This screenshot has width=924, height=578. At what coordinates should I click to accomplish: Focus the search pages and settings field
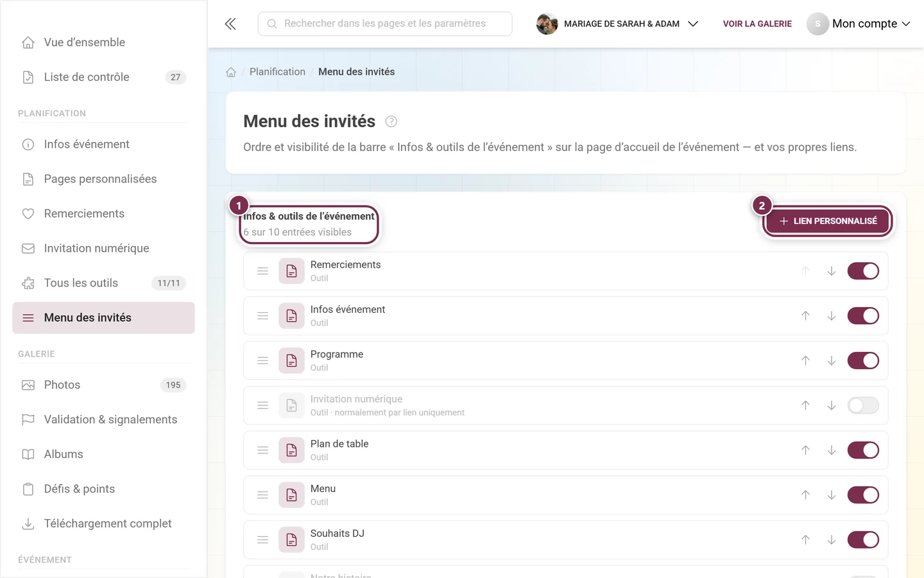[385, 24]
